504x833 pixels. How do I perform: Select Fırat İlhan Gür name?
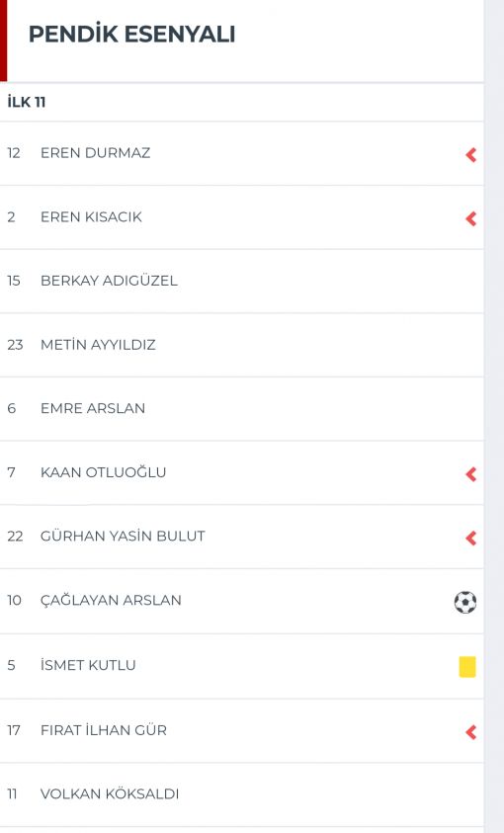104,730
